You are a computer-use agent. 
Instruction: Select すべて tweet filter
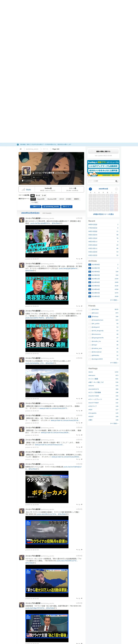pyautogui.click(x=33, y=199)
